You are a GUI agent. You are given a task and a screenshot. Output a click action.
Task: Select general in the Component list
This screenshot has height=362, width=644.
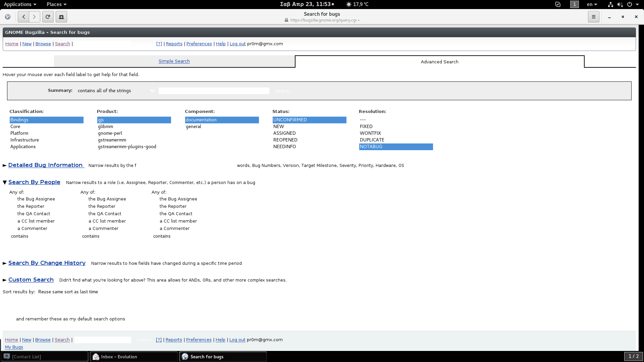click(222, 126)
